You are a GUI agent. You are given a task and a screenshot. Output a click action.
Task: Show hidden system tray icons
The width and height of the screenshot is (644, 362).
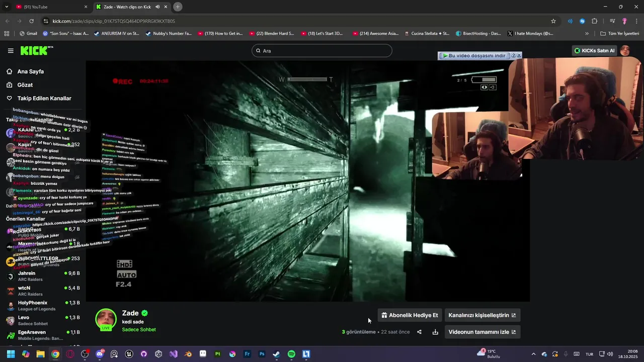tap(533, 354)
